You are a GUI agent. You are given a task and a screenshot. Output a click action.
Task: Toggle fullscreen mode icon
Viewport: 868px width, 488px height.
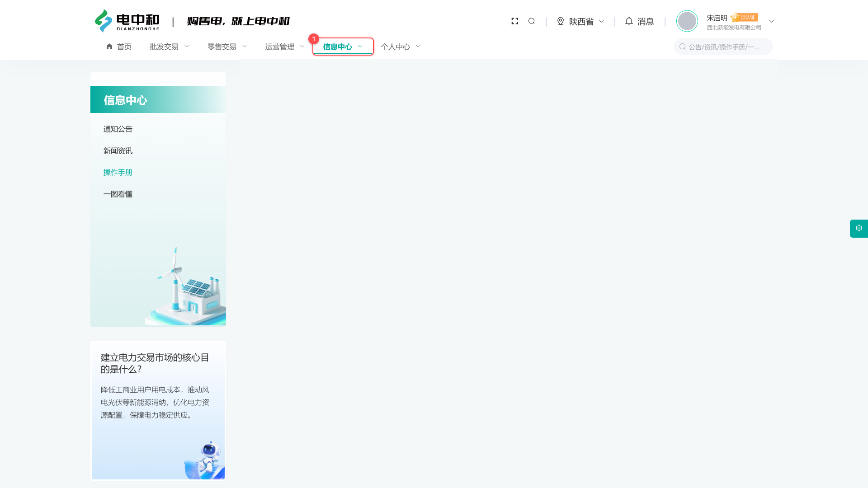point(515,21)
